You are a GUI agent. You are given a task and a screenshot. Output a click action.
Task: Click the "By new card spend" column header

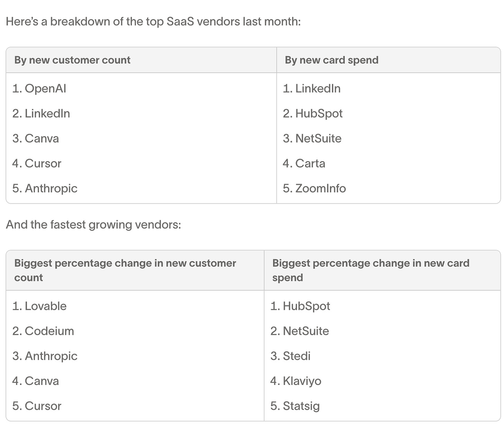[x=331, y=60]
